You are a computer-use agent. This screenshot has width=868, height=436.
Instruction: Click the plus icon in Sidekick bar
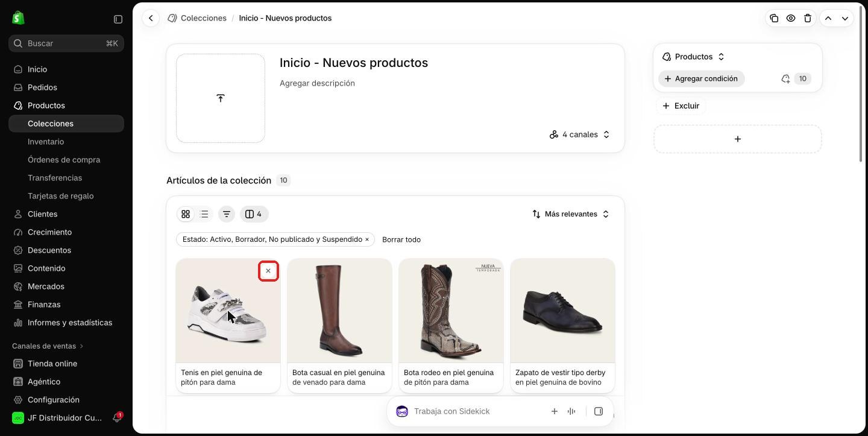point(554,411)
